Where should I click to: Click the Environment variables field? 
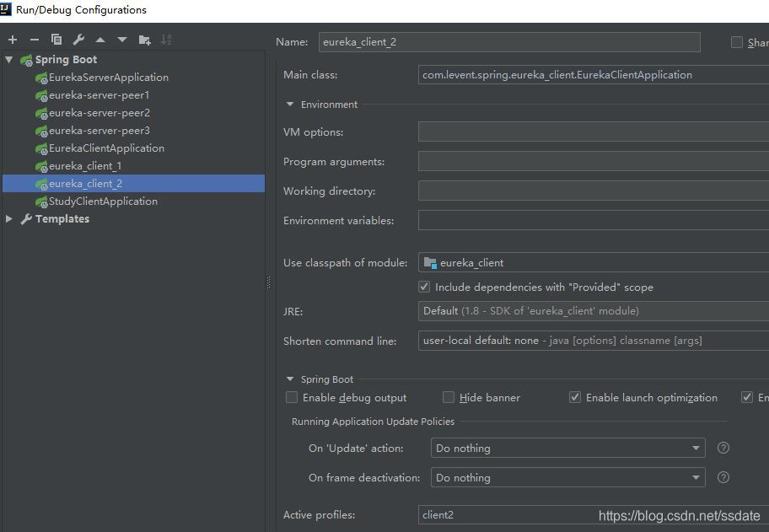point(594,220)
